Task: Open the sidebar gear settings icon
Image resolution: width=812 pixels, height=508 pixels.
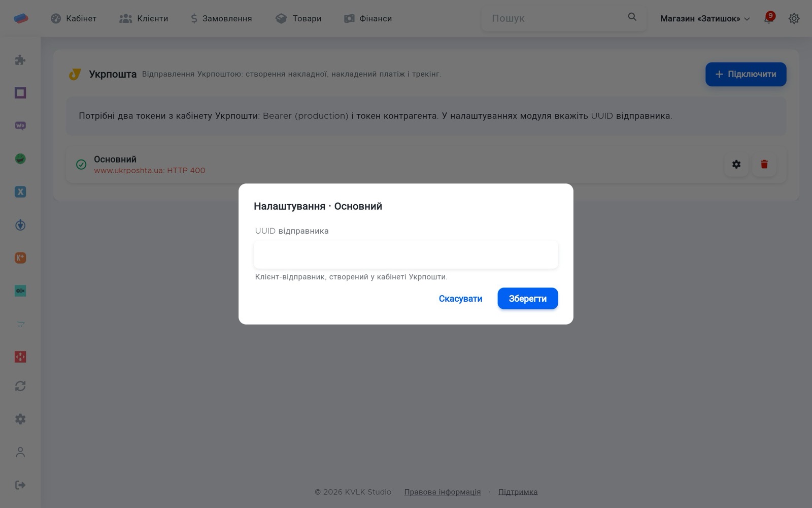Action: coord(20,419)
